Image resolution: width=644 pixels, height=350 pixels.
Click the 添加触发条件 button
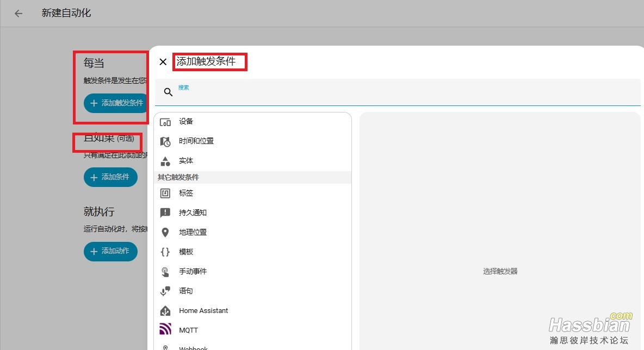click(x=116, y=103)
